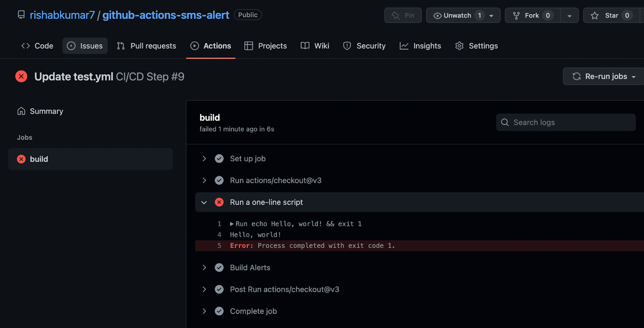Click the Actions play icon
Screen dimensions: 644x328
(195, 46)
